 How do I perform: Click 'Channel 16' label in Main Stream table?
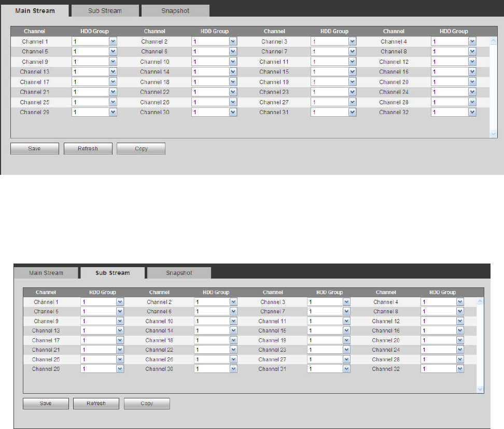(394, 72)
